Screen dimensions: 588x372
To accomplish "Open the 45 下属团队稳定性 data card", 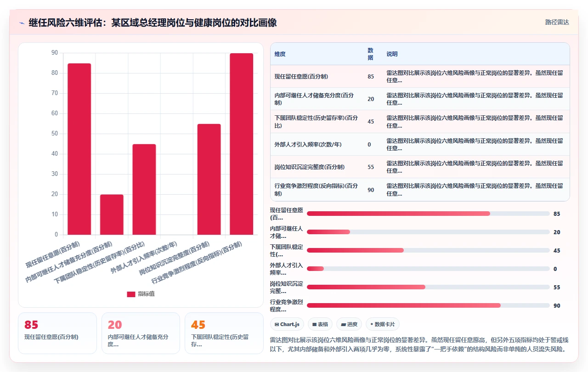I will click(x=224, y=333).
